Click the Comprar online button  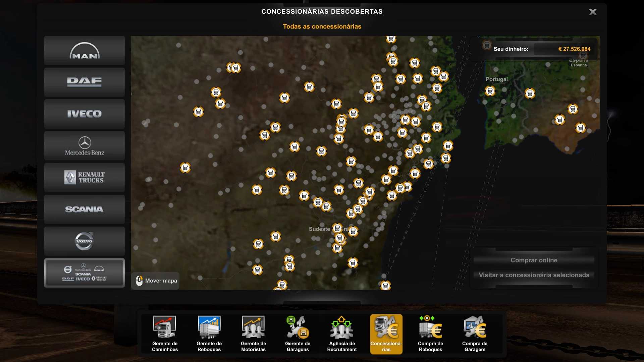(534, 260)
